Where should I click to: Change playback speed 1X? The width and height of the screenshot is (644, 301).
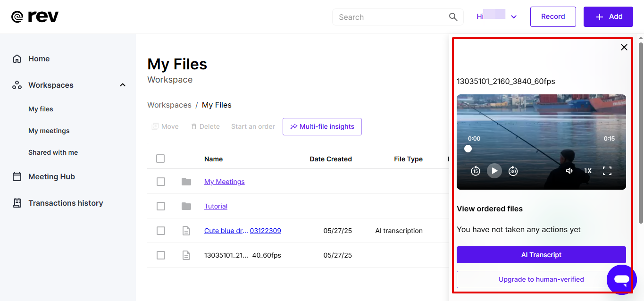(588, 171)
